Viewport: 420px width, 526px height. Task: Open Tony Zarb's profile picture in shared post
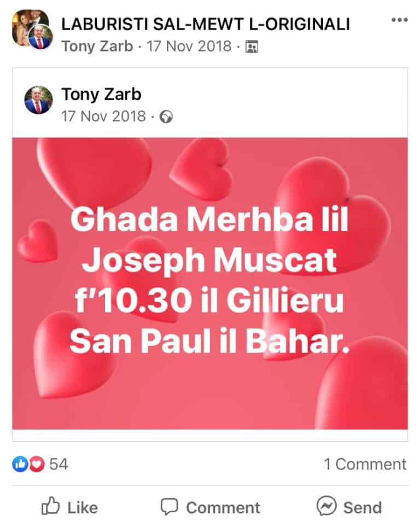[38, 100]
